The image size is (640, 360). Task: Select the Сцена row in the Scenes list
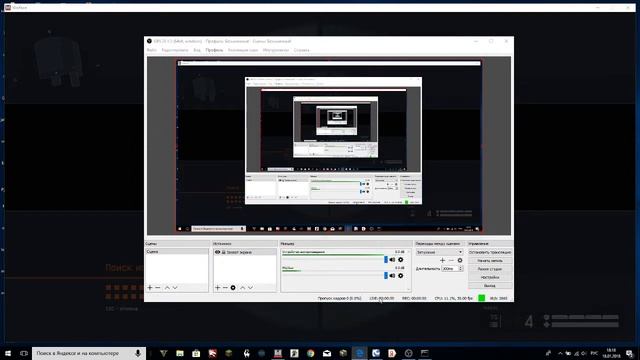coord(177,252)
